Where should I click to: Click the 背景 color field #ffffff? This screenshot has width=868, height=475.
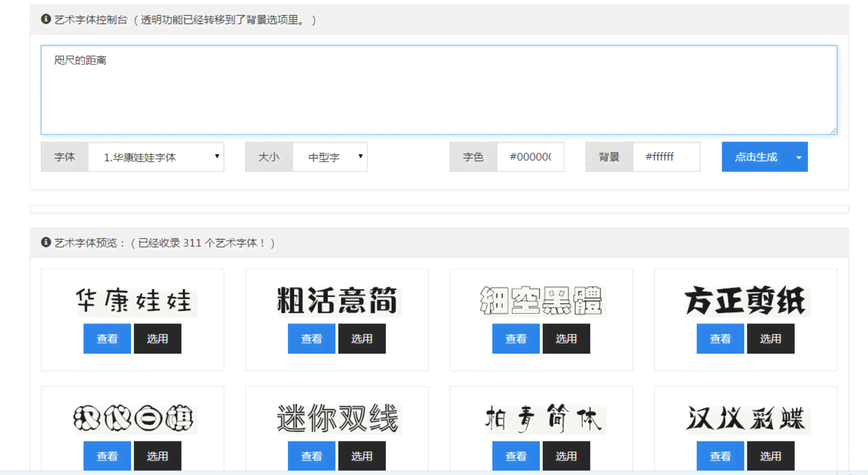[666, 157]
